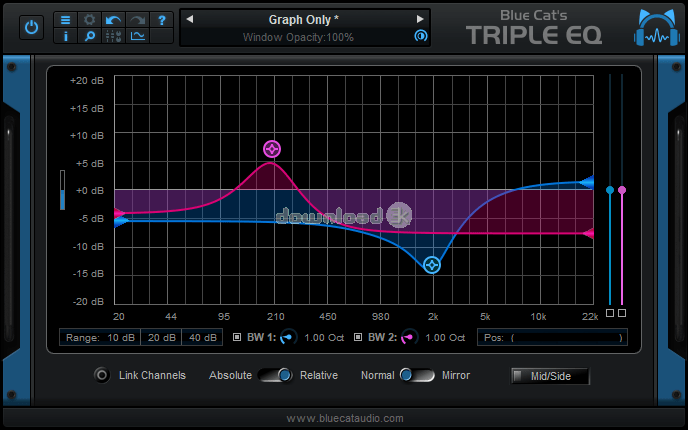Toggle the plugin power bypass button
This screenshot has height=430, width=688.
pyautogui.click(x=31, y=27)
